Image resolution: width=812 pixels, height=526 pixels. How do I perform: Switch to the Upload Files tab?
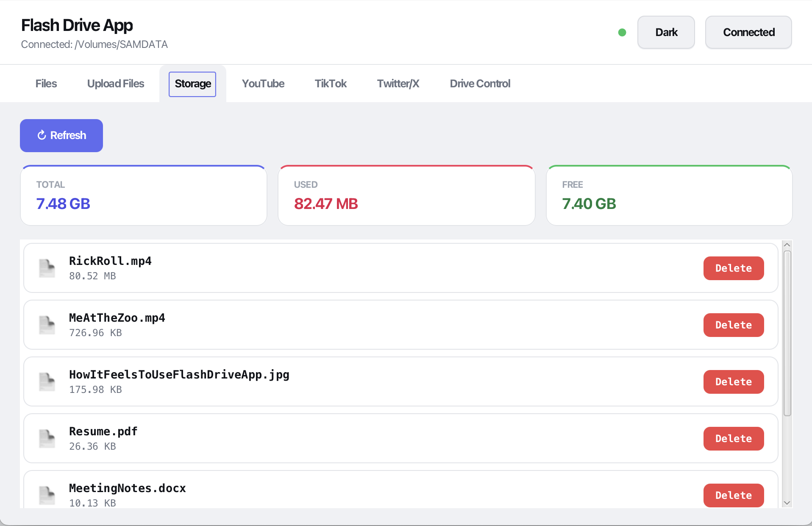click(116, 83)
